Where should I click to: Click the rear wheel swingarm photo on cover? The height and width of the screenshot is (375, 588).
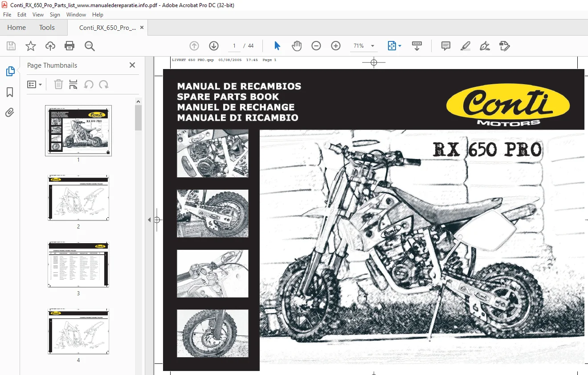(x=213, y=214)
